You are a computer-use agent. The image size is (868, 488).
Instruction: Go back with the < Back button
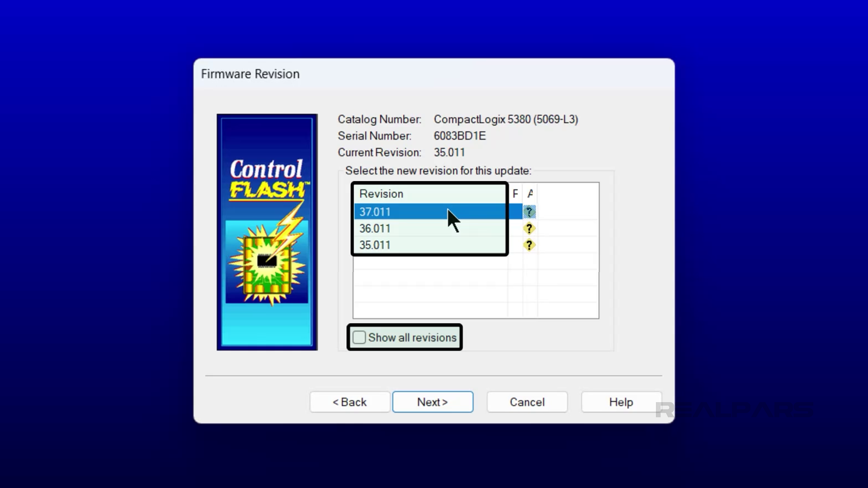(x=349, y=402)
